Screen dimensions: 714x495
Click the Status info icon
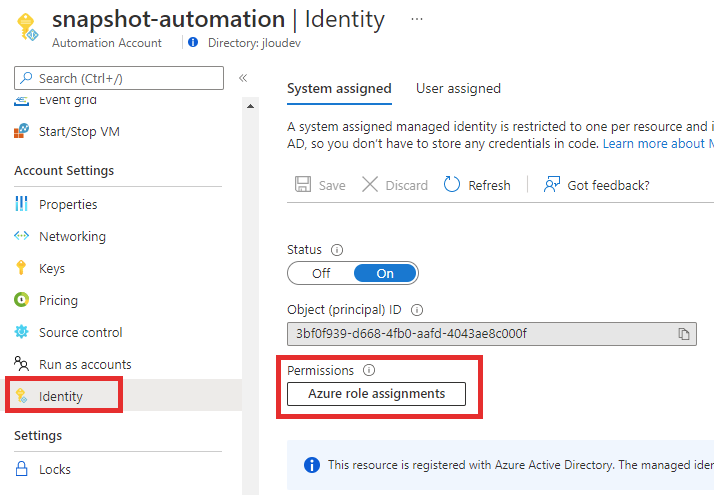337,250
